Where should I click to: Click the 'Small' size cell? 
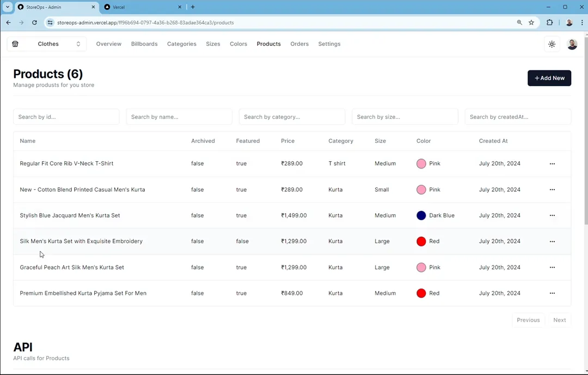382,190
